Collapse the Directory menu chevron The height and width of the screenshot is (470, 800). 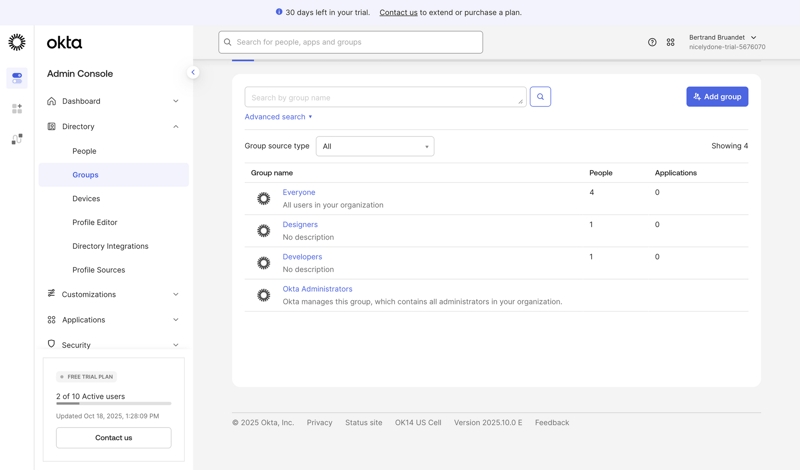(x=176, y=127)
